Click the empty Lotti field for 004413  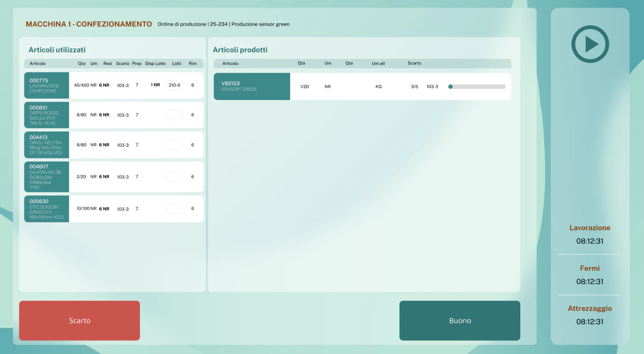click(174, 145)
